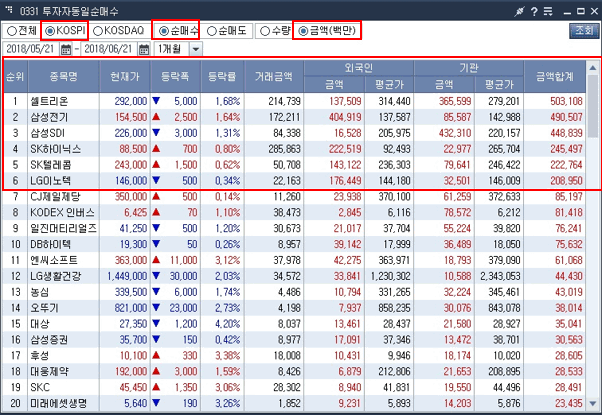Select the 오뚜기 stock row

coord(295,308)
